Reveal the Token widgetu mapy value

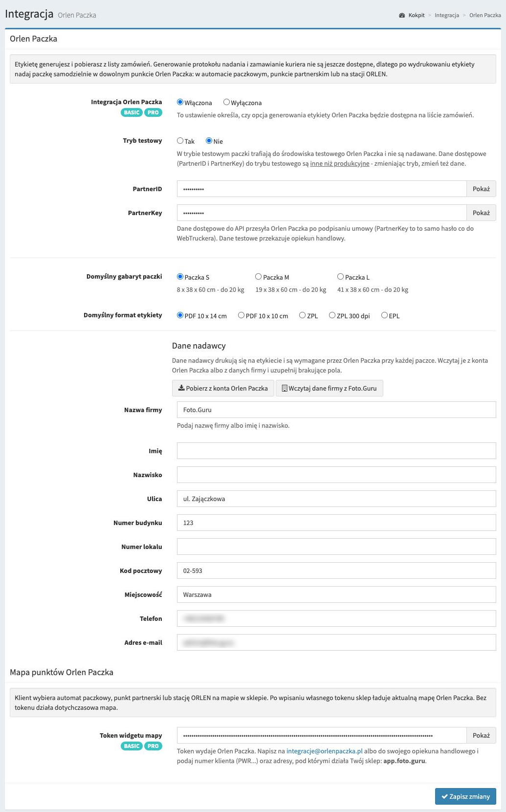point(481,735)
